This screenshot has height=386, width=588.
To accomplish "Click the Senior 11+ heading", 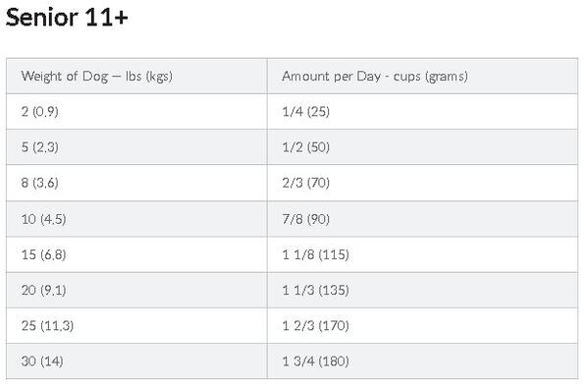I will 67,18.
